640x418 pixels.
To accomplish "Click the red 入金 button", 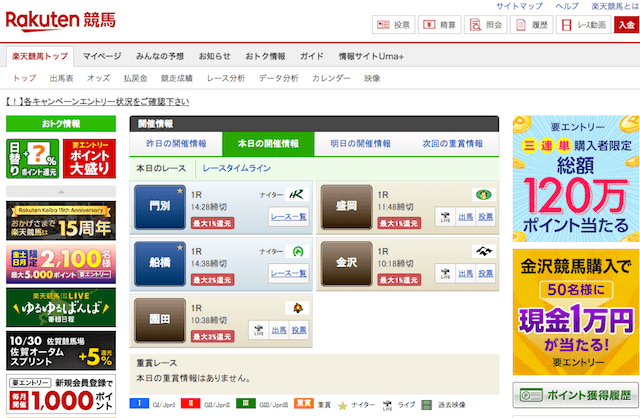I will 627,25.
